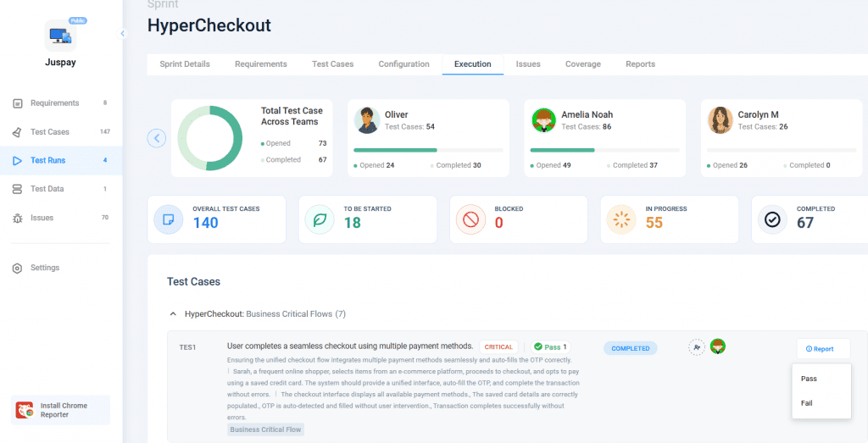Click the previous arrow beside team cards
The width and height of the screenshot is (868, 443).
coord(157,138)
